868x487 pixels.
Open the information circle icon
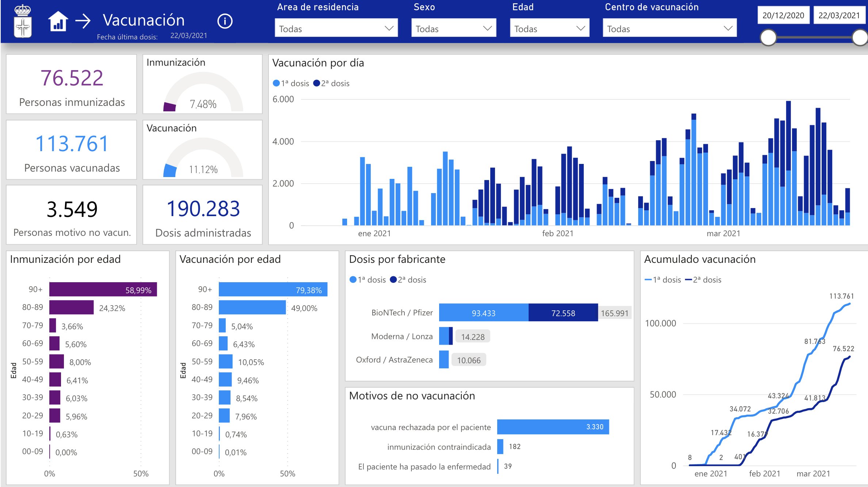click(225, 21)
